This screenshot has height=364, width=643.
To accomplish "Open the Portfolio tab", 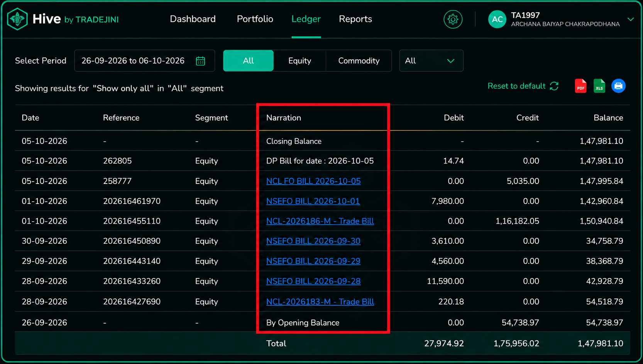I will [255, 19].
